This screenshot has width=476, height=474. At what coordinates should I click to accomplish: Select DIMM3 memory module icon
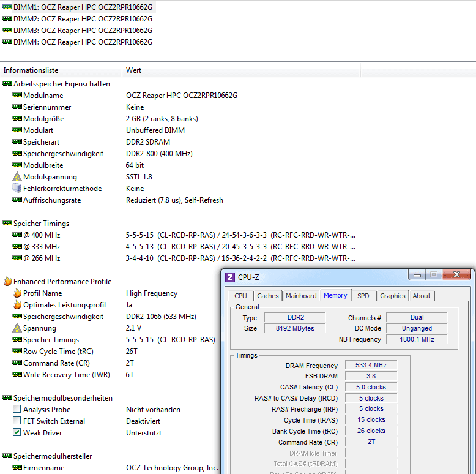point(7,30)
